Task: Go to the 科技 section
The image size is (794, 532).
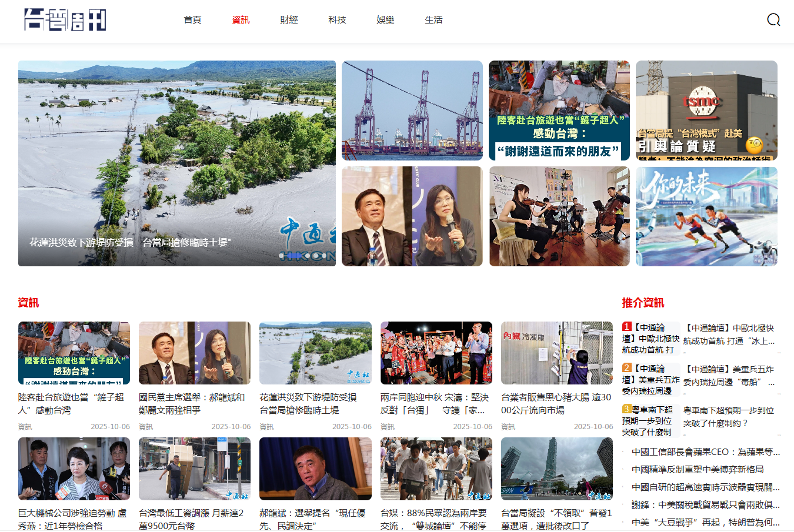Action: click(x=337, y=20)
